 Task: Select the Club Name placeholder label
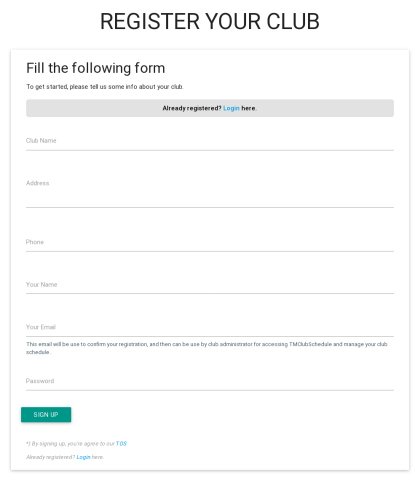pos(41,141)
